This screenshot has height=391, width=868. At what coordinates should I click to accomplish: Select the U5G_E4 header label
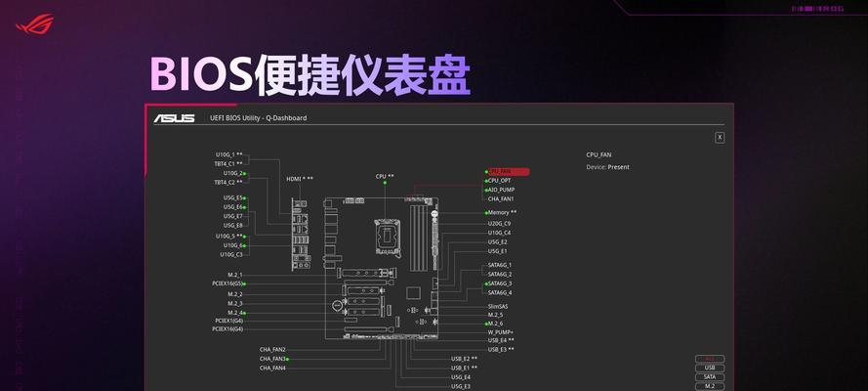461,377
